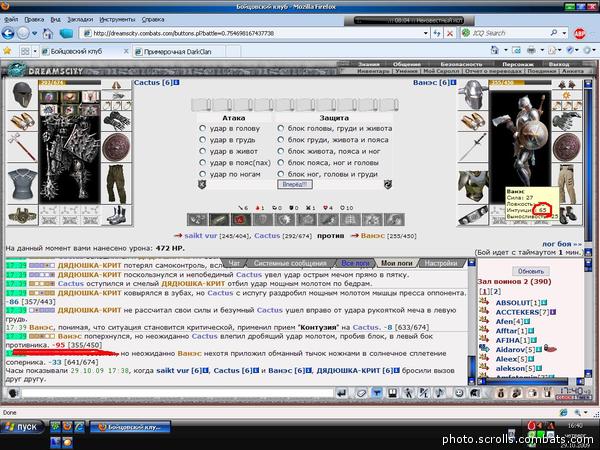The image size is (600, 450).
Task: Click Ванэс's gloves equipment slot
Action: [x=567, y=121]
